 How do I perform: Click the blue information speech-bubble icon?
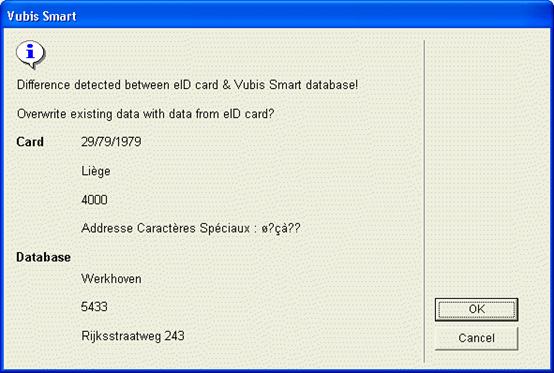pyautogui.click(x=31, y=54)
